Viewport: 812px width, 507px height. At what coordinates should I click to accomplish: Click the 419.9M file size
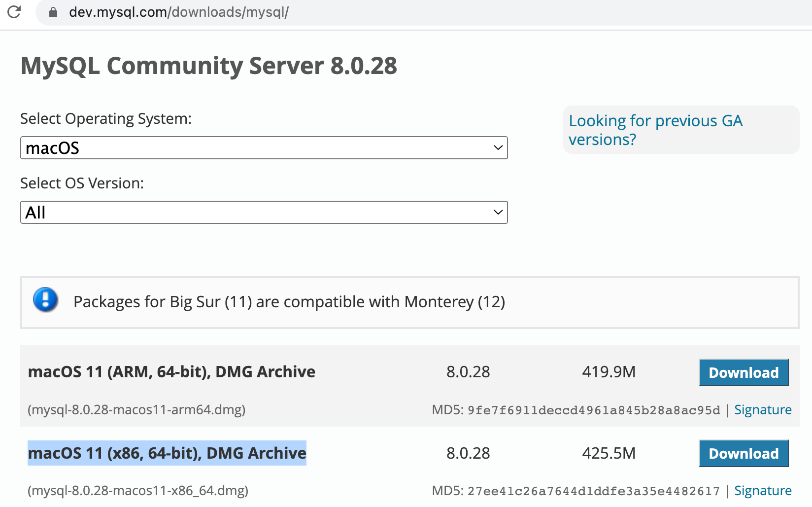pyautogui.click(x=609, y=371)
